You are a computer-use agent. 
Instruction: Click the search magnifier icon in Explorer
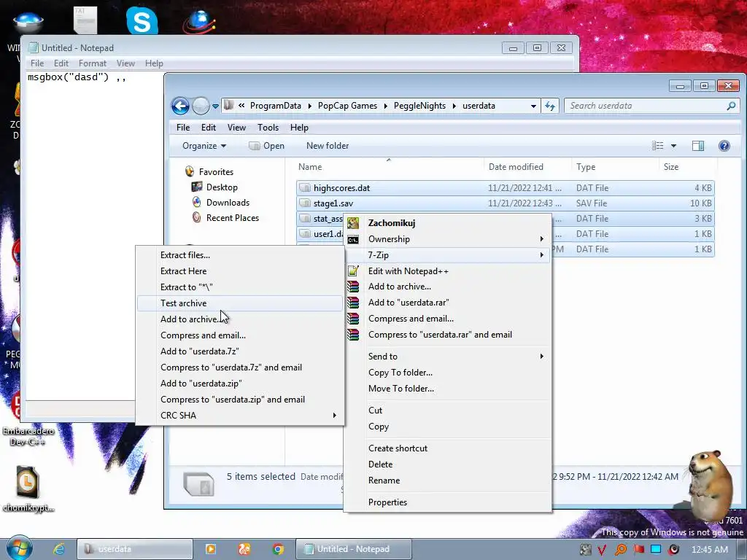(x=731, y=106)
